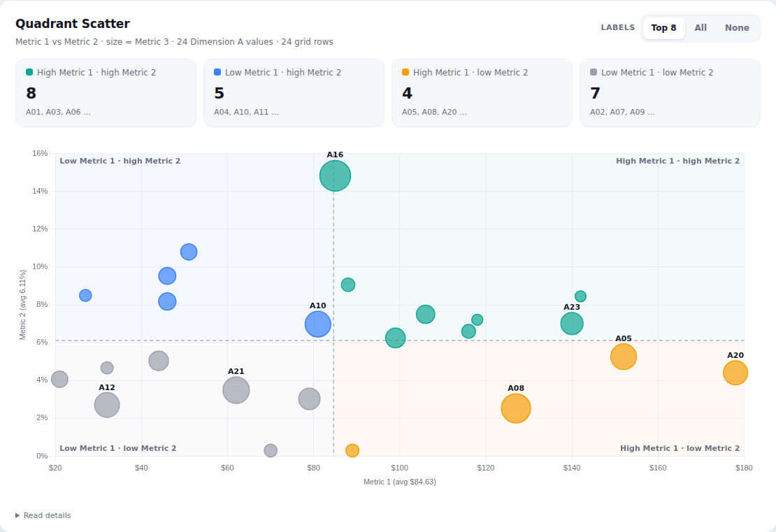This screenshot has width=776, height=532.
Task: Click the count 8 in the first card
Action: click(x=31, y=93)
